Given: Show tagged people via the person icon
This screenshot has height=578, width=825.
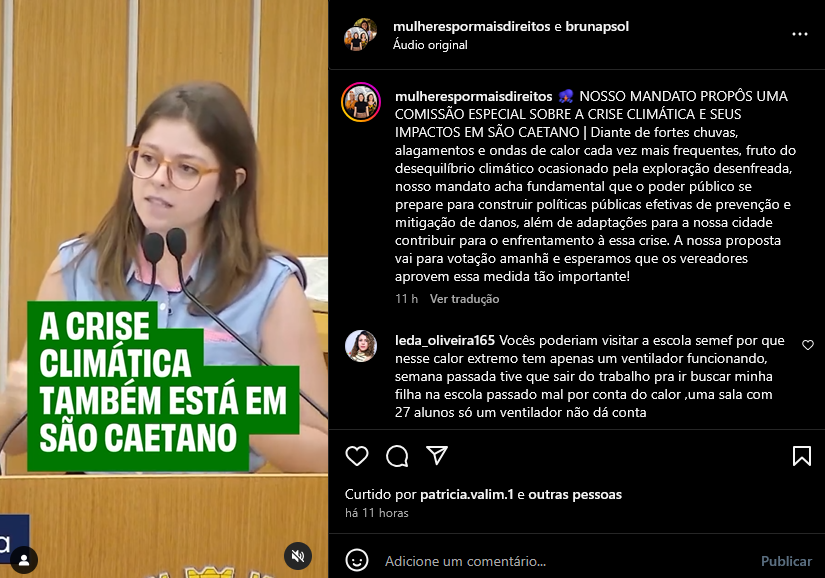Looking at the screenshot, I should pyautogui.click(x=24, y=560).
